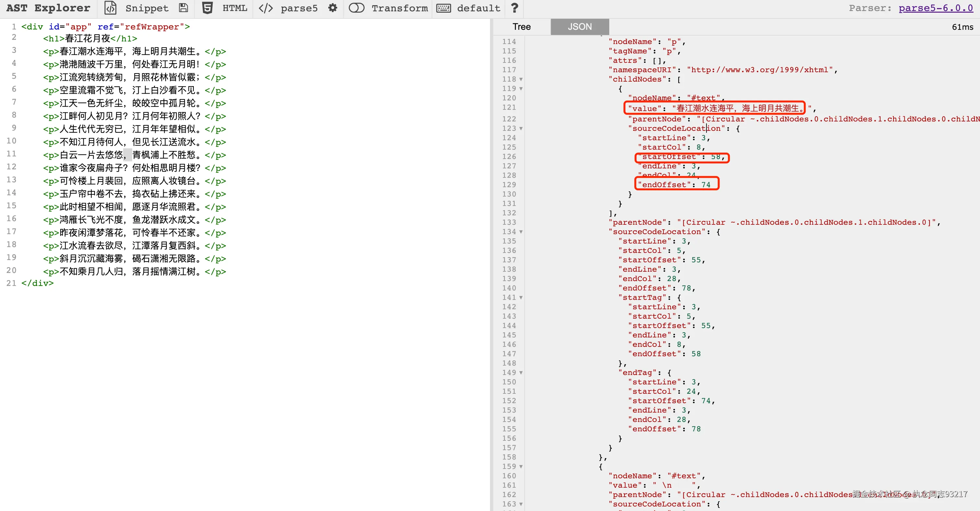Screen dimensions: 980x511
Task: Collapse childNodes fold arrow at line 118
Action: pyautogui.click(x=521, y=79)
